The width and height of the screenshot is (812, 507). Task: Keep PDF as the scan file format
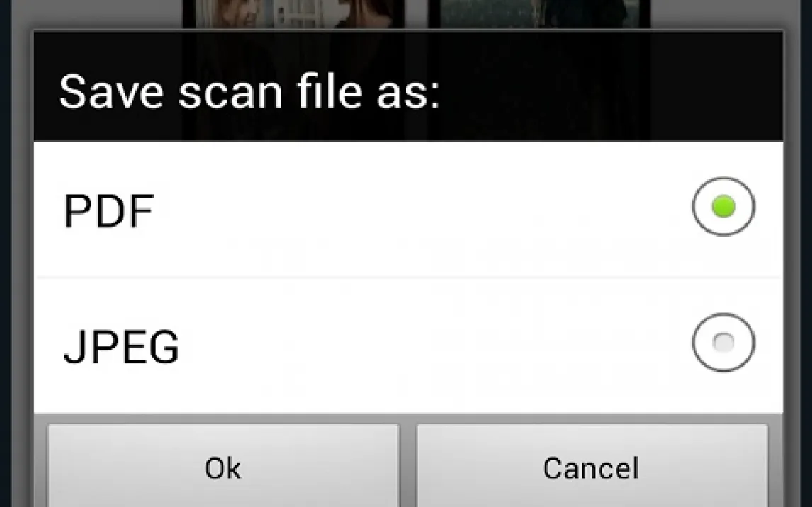tap(723, 207)
